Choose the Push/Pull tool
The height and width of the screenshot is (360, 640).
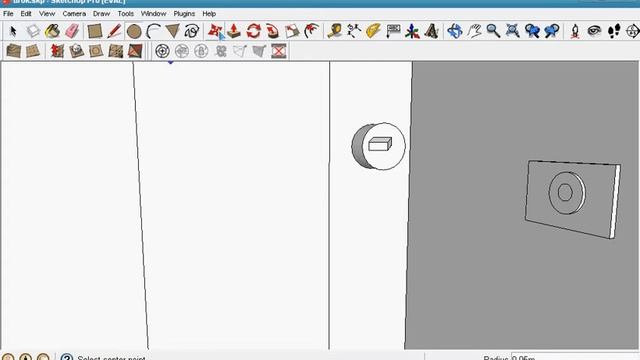(x=234, y=31)
